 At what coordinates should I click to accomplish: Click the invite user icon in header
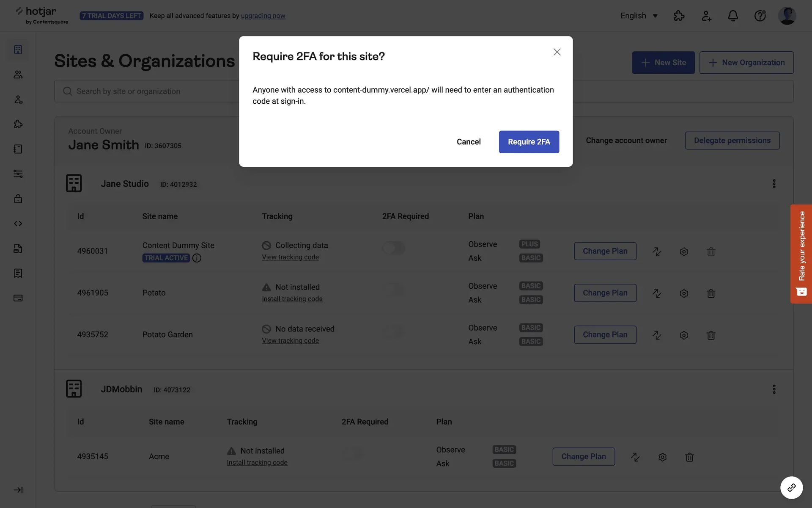click(706, 16)
